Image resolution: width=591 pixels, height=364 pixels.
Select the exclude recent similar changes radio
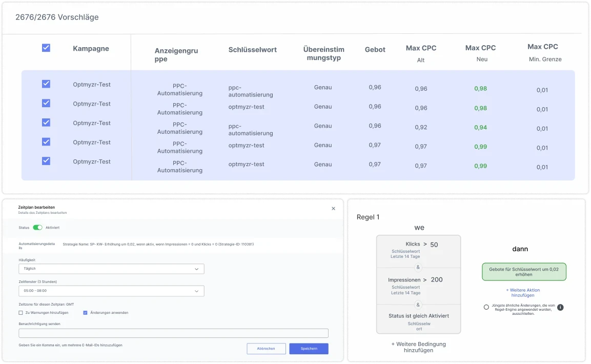pyautogui.click(x=486, y=307)
